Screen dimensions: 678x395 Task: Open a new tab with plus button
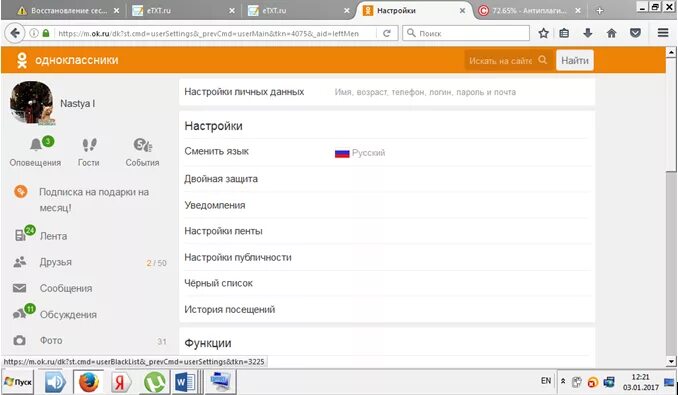click(599, 11)
